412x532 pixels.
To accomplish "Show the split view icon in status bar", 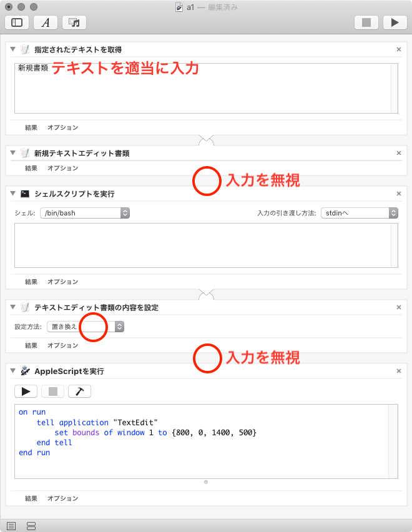I will (31, 526).
